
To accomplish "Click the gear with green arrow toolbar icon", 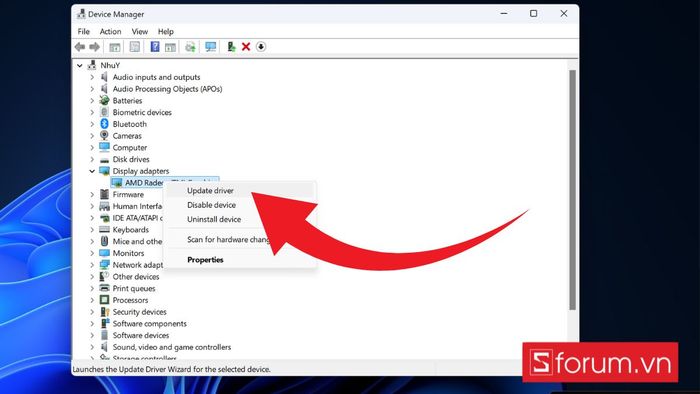I will click(190, 47).
